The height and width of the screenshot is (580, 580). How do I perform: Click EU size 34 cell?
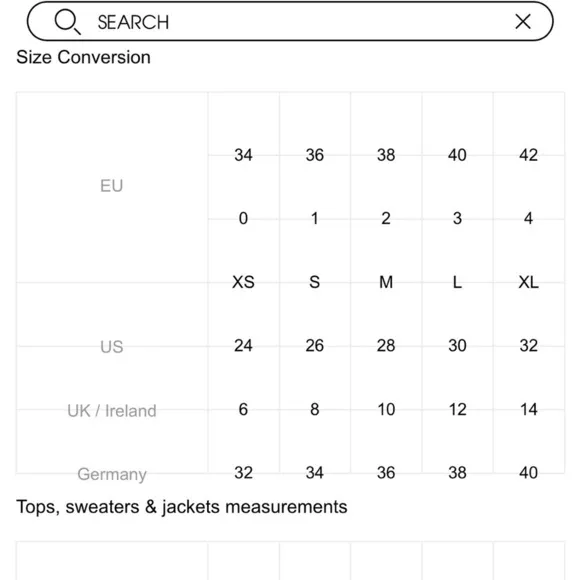click(243, 155)
